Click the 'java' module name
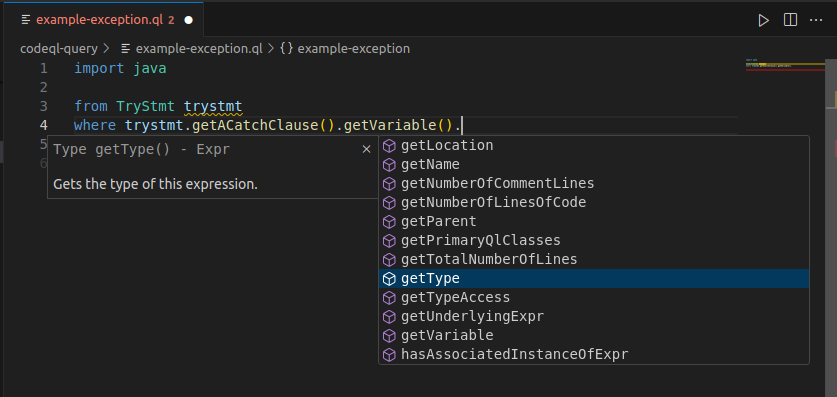The height and width of the screenshot is (397, 837). click(150, 68)
